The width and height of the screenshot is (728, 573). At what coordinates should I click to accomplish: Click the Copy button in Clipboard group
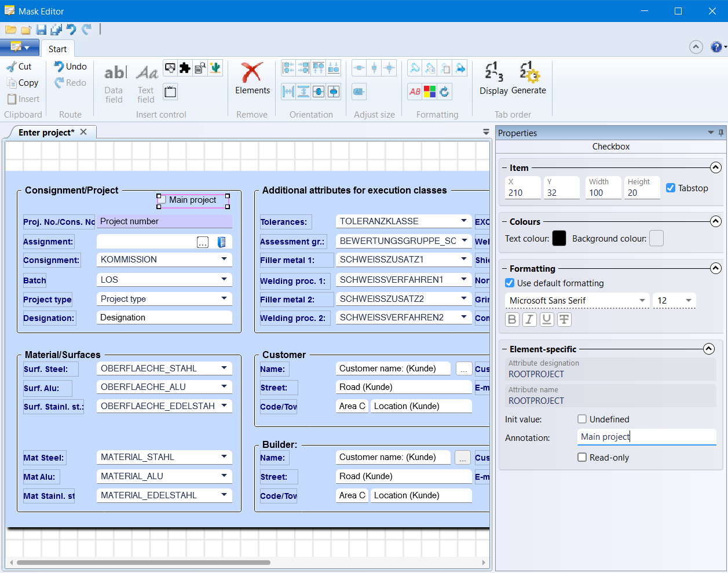point(23,83)
